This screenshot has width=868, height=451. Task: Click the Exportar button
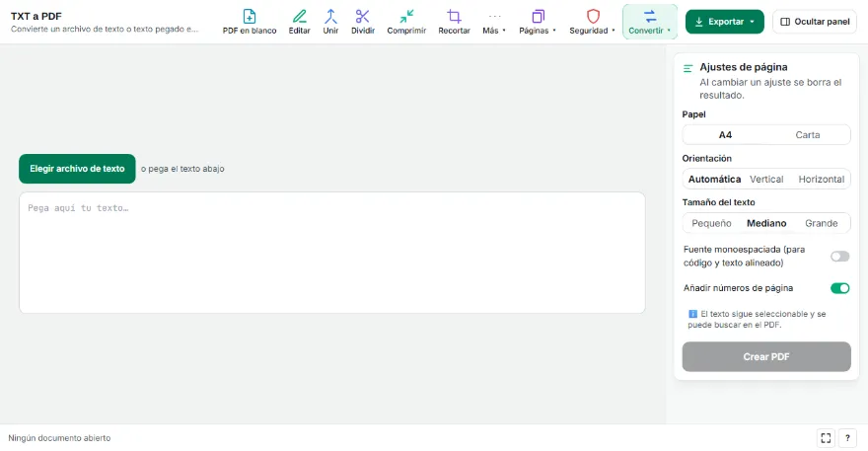725,22
